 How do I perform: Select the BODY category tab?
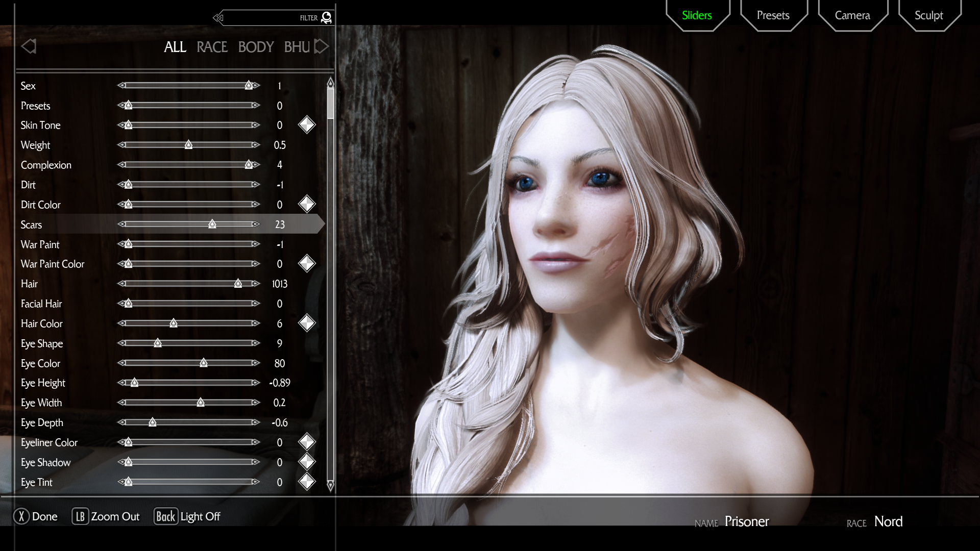(x=256, y=47)
